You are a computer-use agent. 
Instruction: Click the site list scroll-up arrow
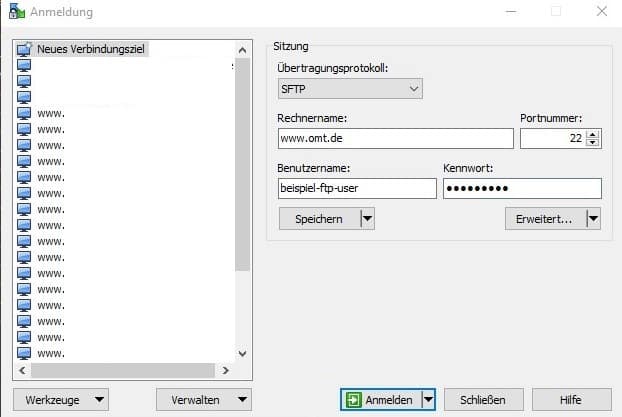click(x=242, y=48)
